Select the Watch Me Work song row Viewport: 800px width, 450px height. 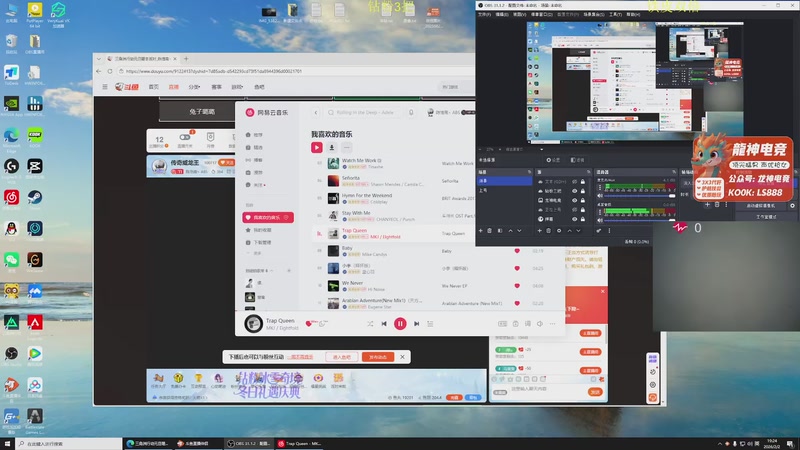coord(393,163)
